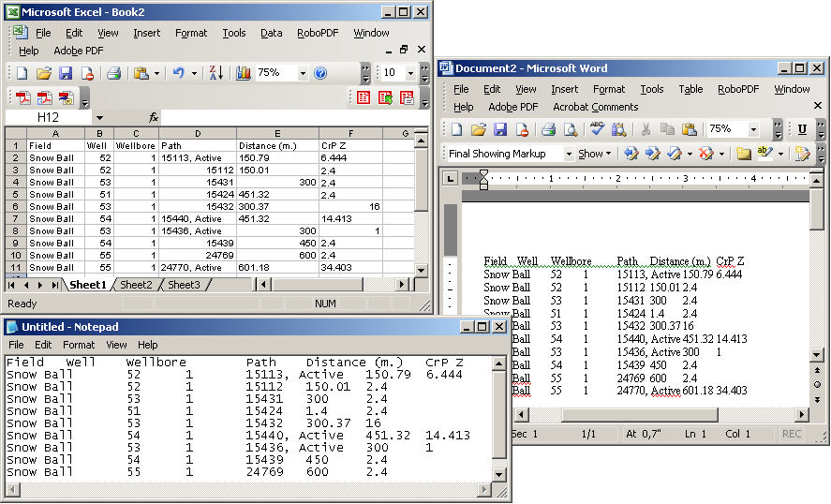The height and width of the screenshot is (504, 831).
Task: Create a new blank document in Word
Action: pos(456,129)
